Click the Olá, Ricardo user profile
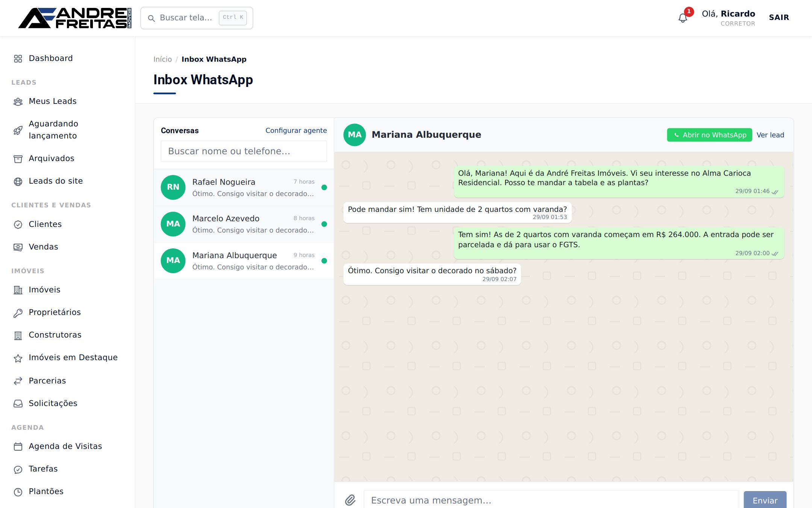The width and height of the screenshot is (812, 508). tap(729, 18)
